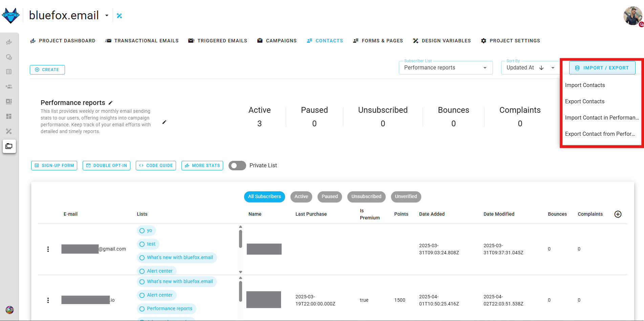Edit the Performance reports list name pencil
Image resolution: width=644 pixels, height=321 pixels.
[110, 103]
